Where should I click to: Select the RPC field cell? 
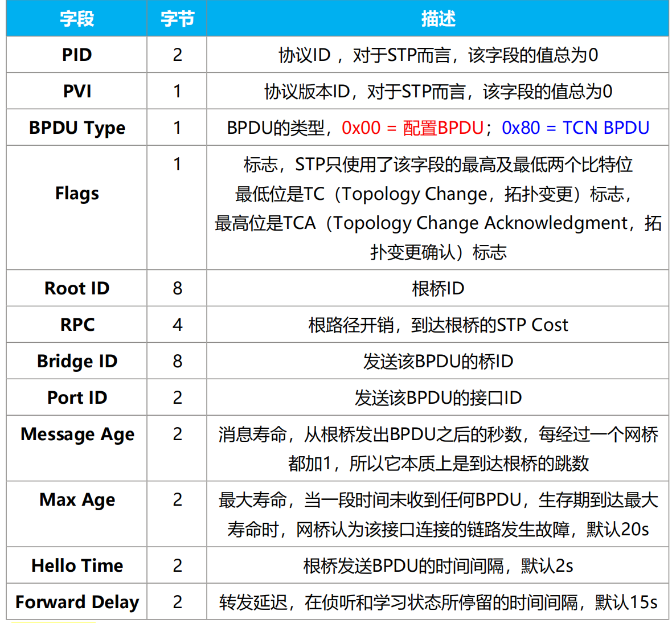77,325
